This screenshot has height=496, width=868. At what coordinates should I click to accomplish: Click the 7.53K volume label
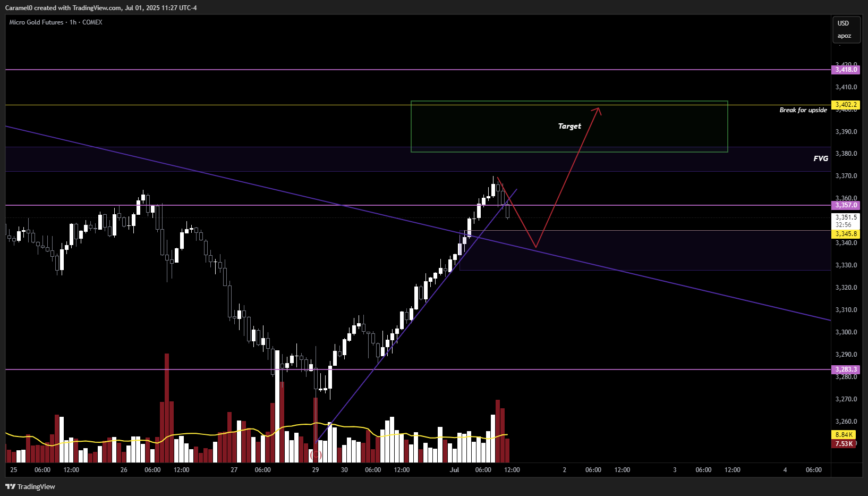click(x=844, y=444)
